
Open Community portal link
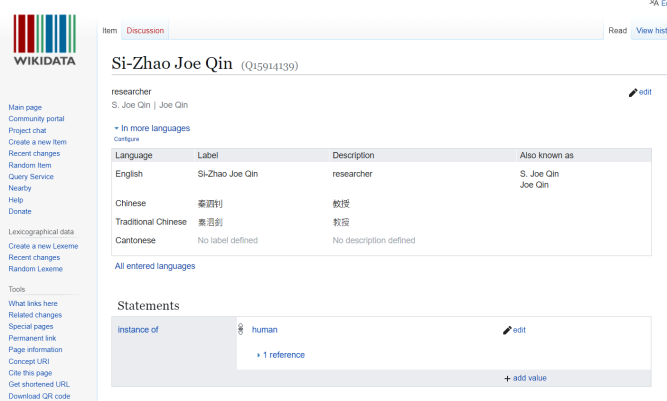[x=36, y=119]
